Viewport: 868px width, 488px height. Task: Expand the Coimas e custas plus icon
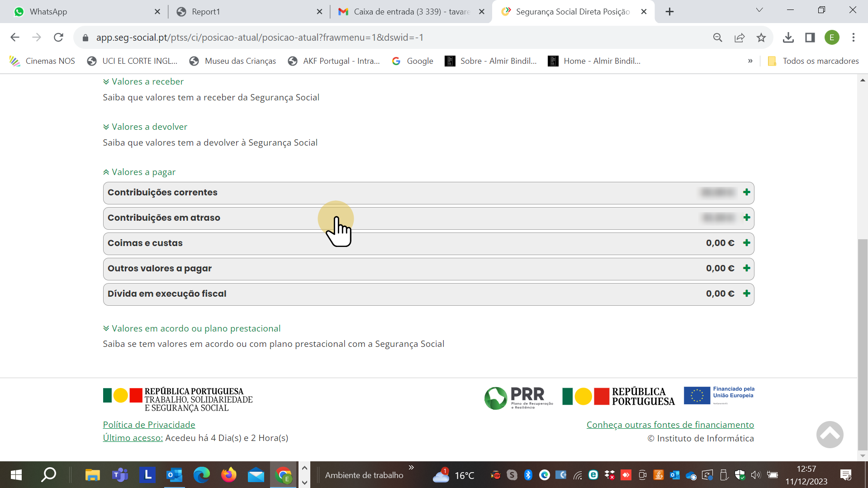point(746,243)
